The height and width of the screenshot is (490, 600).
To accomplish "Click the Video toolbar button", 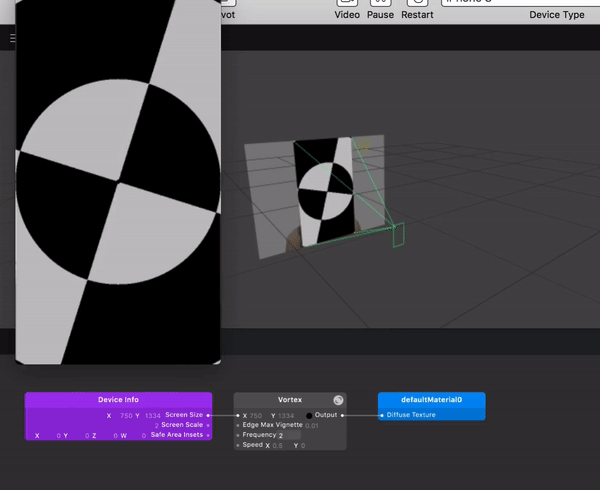I will tap(347, 10).
